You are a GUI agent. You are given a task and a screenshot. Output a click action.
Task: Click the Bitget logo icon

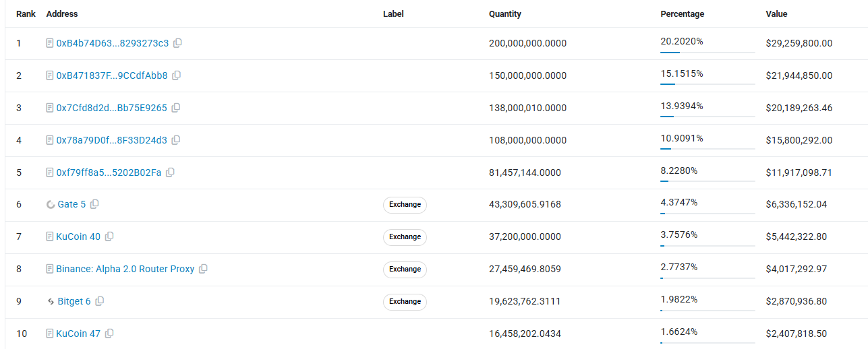pyautogui.click(x=51, y=301)
